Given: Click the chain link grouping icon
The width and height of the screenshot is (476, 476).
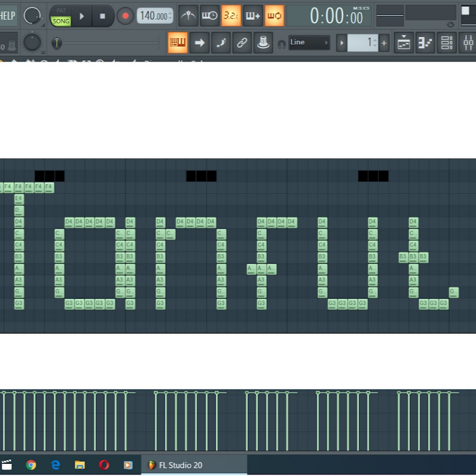Looking at the screenshot, I should tap(242, 43).
